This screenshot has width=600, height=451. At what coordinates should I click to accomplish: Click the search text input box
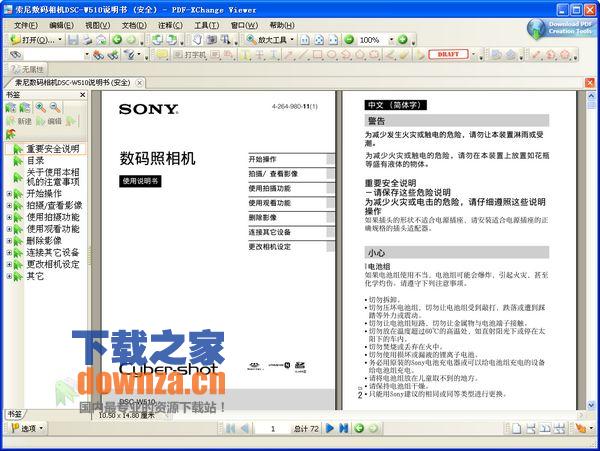click(54, 55)
